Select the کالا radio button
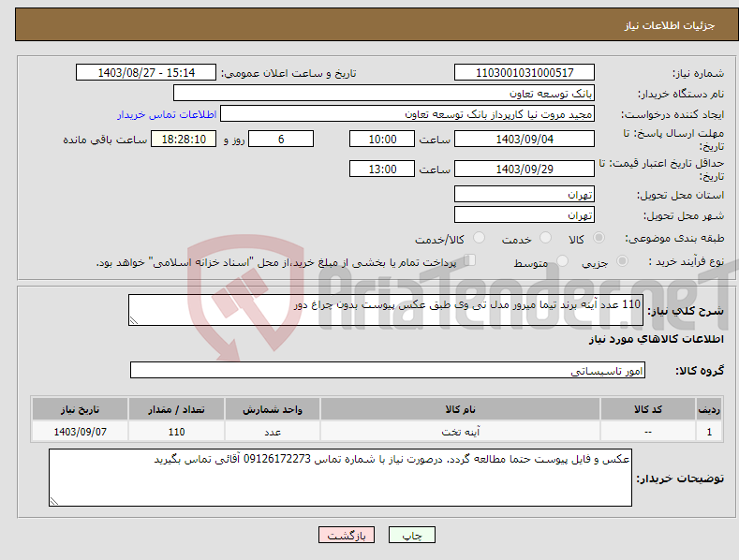The width and height of the screenshot is (739, 560). point(599,238)
